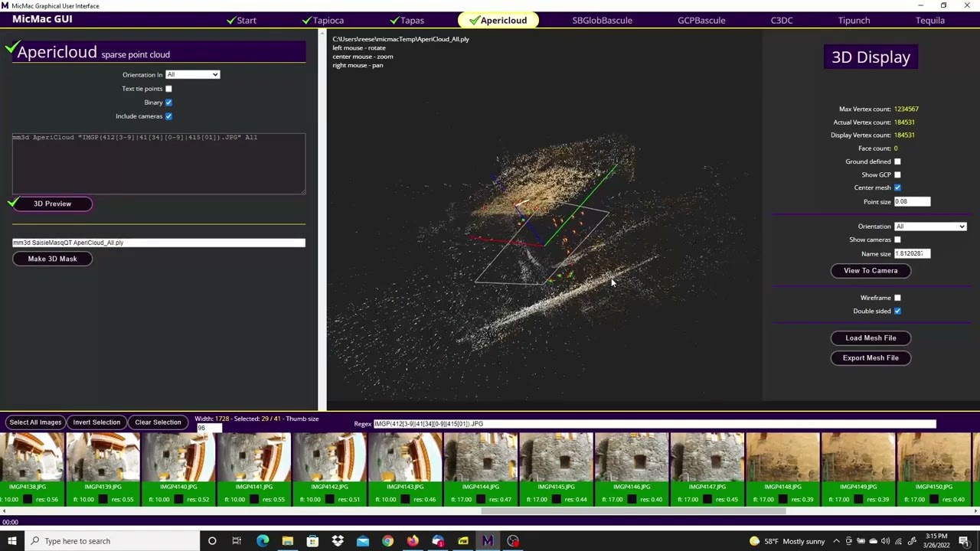
Task: Open the Orientation In dropdown
Action: pos(192,74)
